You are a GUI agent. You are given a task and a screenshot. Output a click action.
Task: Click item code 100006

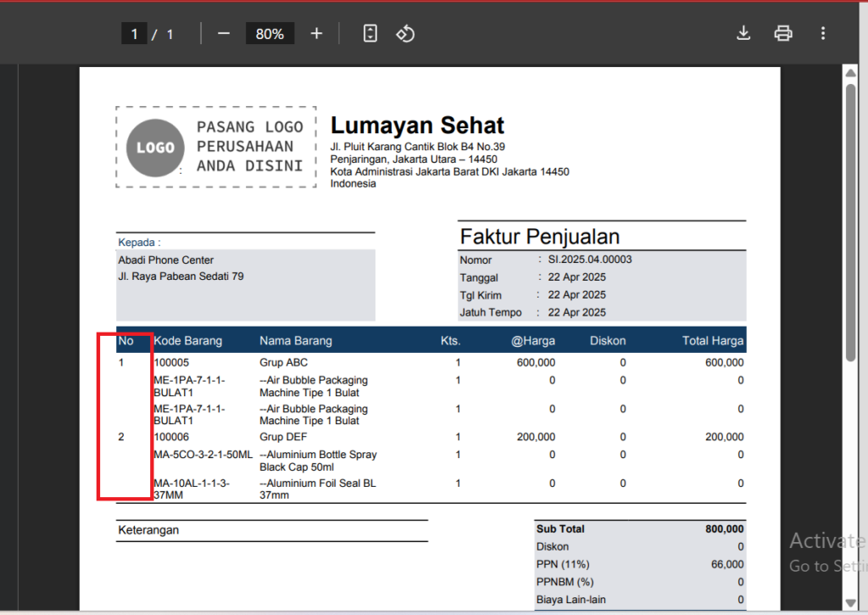click(171, 437)
